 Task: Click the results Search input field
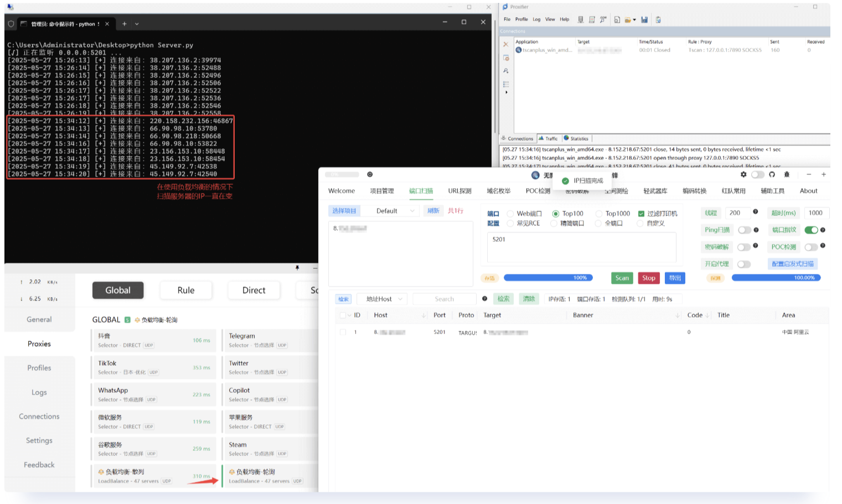tap(445, 299)
